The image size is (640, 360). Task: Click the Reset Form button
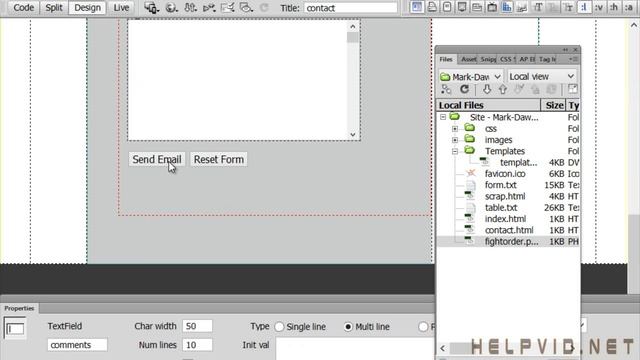[x=219, y=159]
